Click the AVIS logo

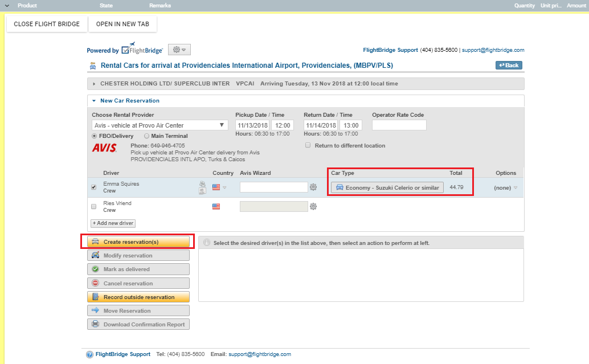(x=104, y=148)
